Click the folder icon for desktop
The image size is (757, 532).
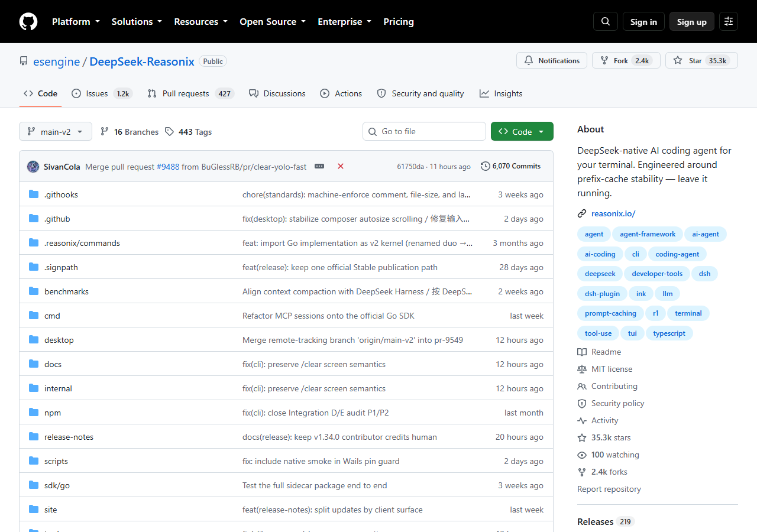pyautogui.click(x=34, y=340)
